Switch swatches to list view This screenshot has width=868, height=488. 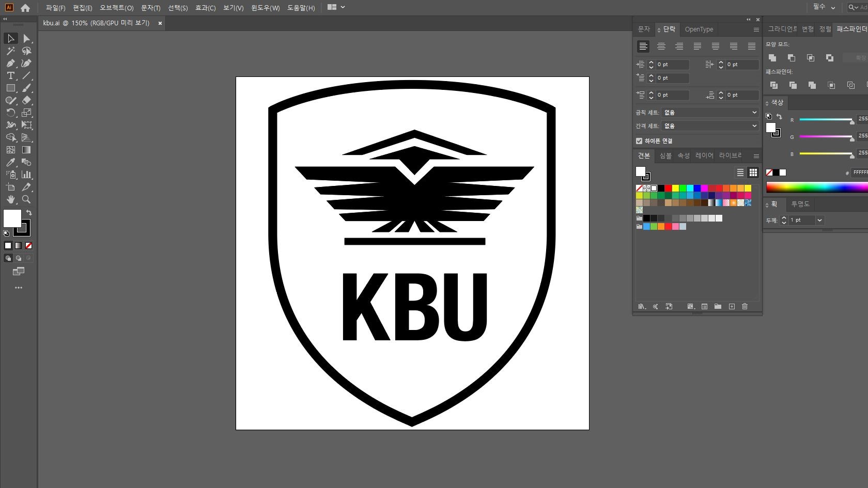[740, 172]
